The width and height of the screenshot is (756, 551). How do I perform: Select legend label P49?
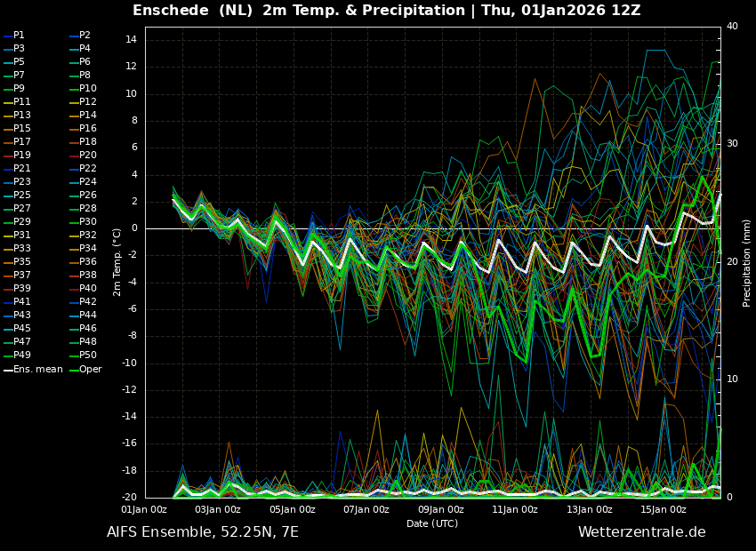(x=22, y=355)
